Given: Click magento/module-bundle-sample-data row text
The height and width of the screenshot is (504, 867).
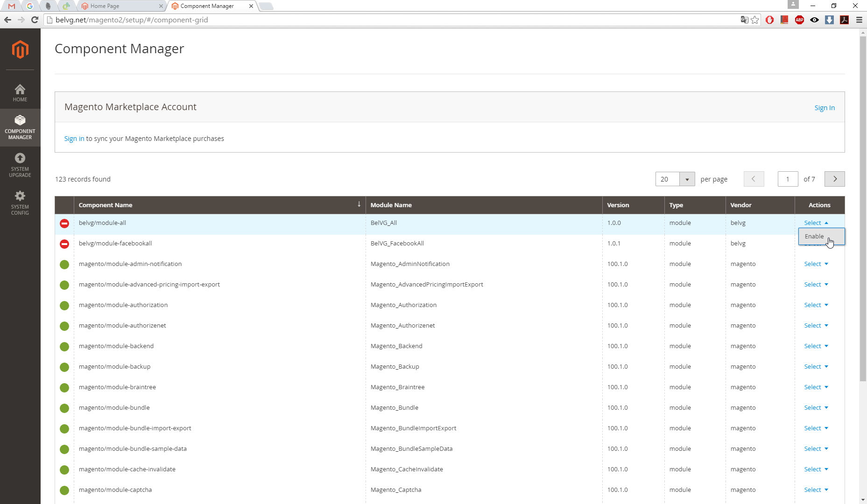Looking at the screenshot, I should [133, 448].
